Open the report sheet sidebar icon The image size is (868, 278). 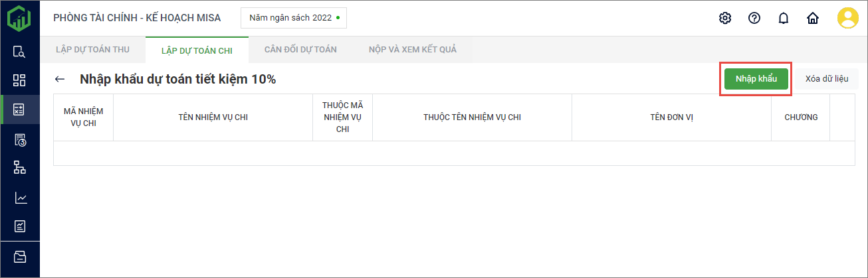(19, 226)
